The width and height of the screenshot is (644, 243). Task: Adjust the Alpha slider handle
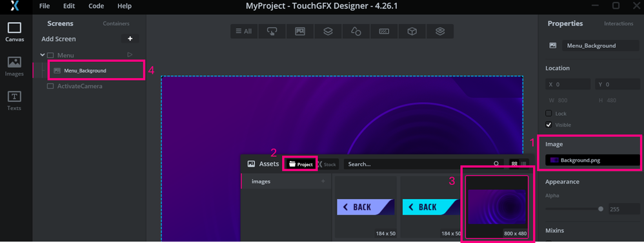tap(601, 209)
